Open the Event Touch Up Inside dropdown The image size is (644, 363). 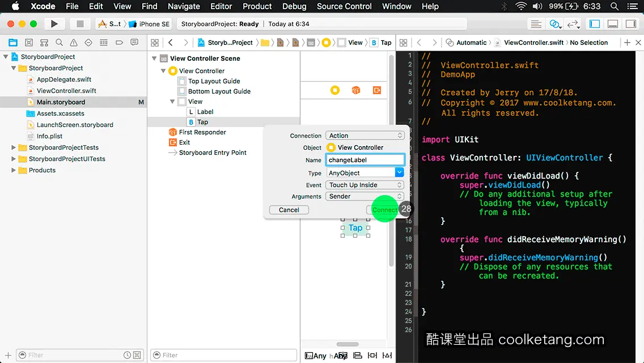point(365,185)
